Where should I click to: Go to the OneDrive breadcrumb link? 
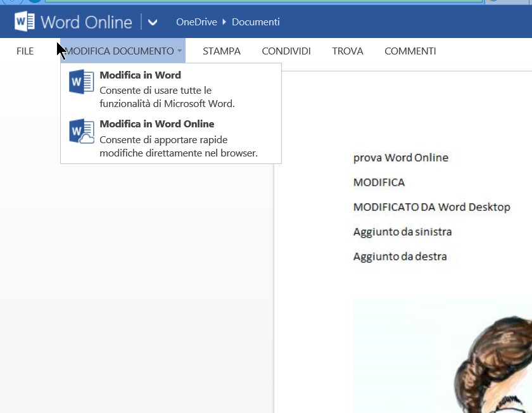(x=196, y=22)
